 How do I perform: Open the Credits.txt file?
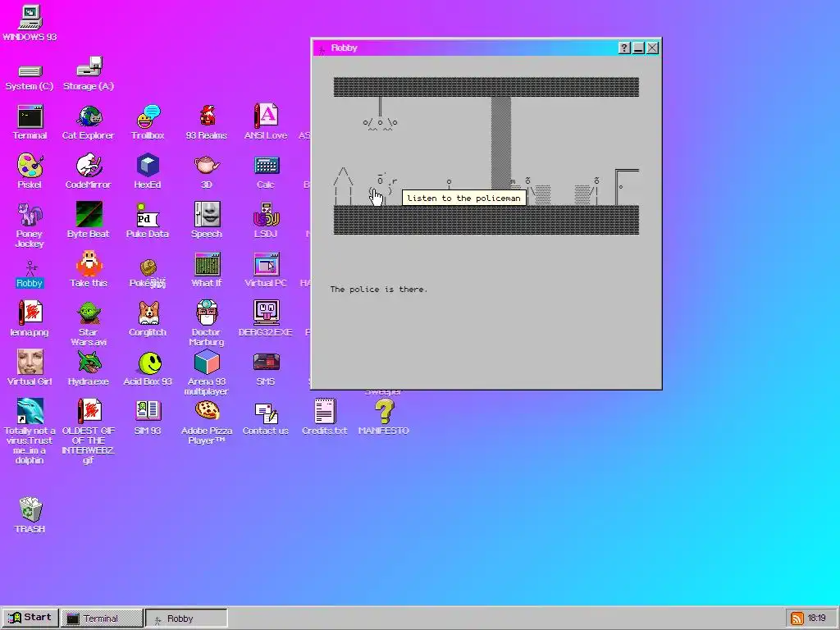[x=324, y=418]
